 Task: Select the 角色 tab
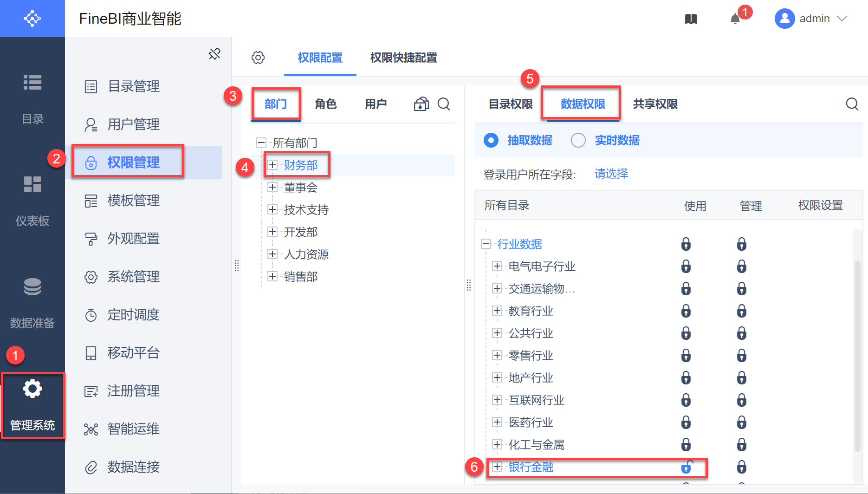click(x=326, y=104)
